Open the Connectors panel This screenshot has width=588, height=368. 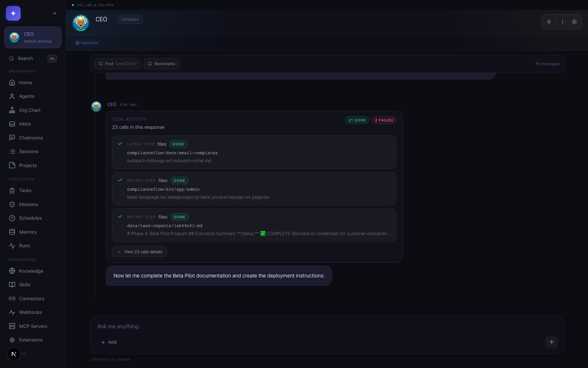pos(32,298)
